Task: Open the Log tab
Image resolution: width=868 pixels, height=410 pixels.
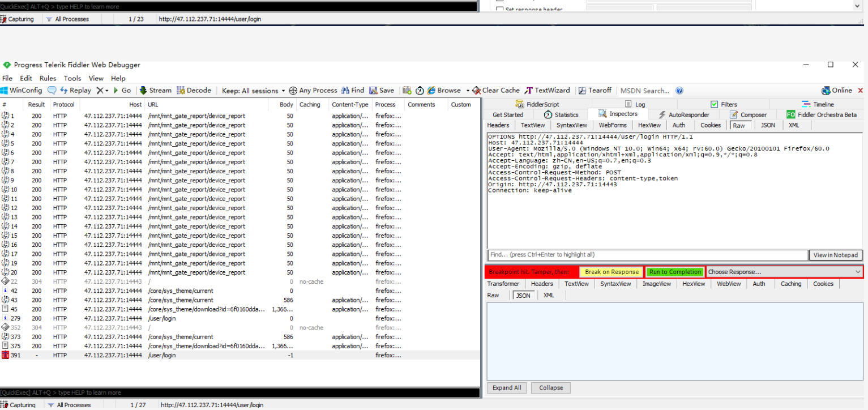Action: [635, 104]
